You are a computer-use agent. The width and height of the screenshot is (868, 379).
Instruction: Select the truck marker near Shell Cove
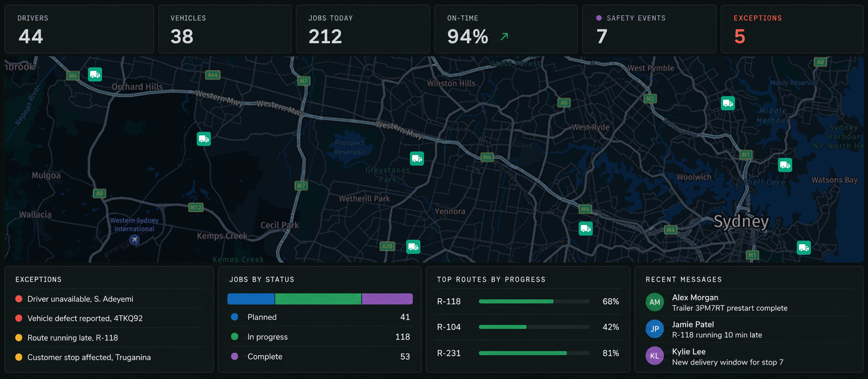pos(785,165)
